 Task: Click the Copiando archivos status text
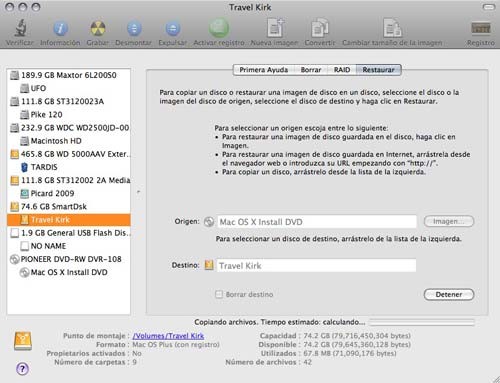point(280,322)
